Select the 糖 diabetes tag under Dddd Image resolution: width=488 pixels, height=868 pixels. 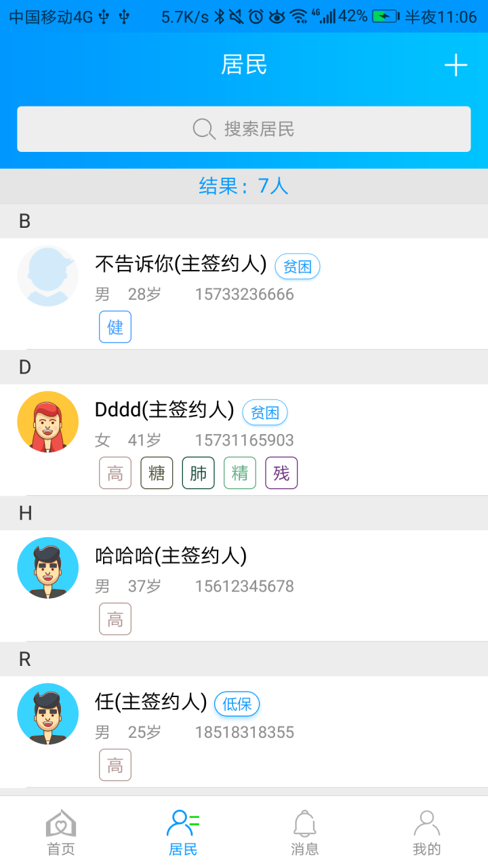pyautogui.click(x=156, y=473)
